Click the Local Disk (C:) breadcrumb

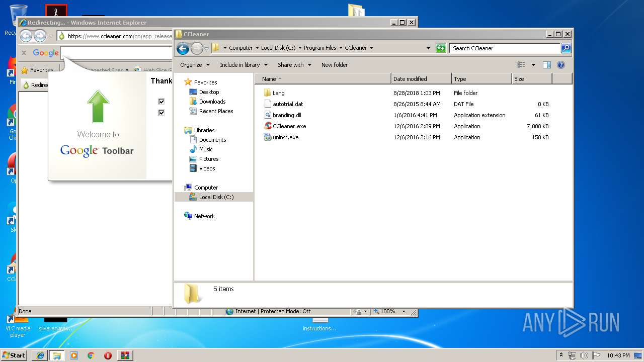click(x=278, y=48)
